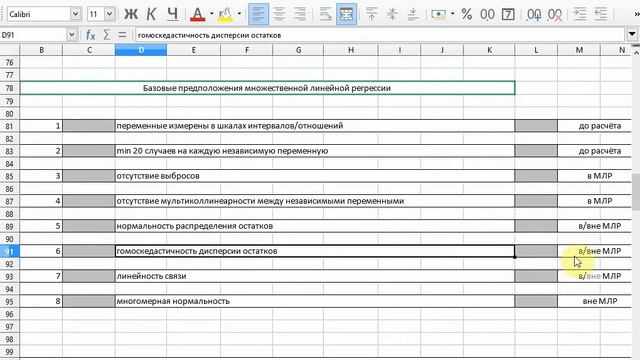Toggle bold formatting (Ж)
640x360 pixels.
[x=131, y=14]
